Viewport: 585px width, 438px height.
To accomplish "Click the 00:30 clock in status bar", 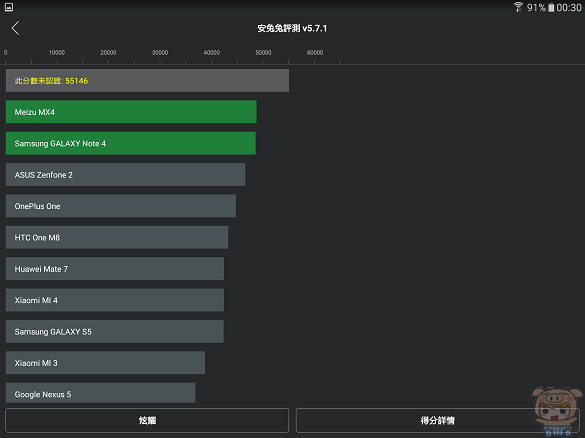I will pos(569,7).
